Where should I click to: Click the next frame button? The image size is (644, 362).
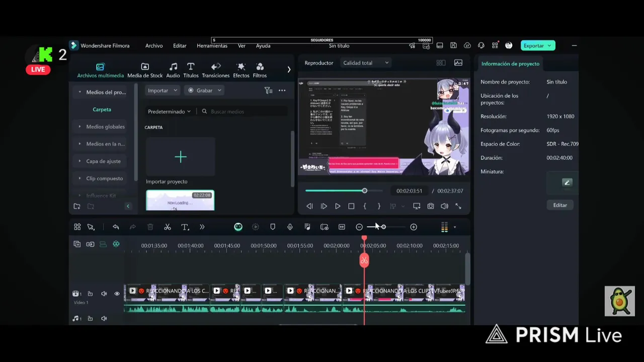pyautogui.click(x=324, y=206)
